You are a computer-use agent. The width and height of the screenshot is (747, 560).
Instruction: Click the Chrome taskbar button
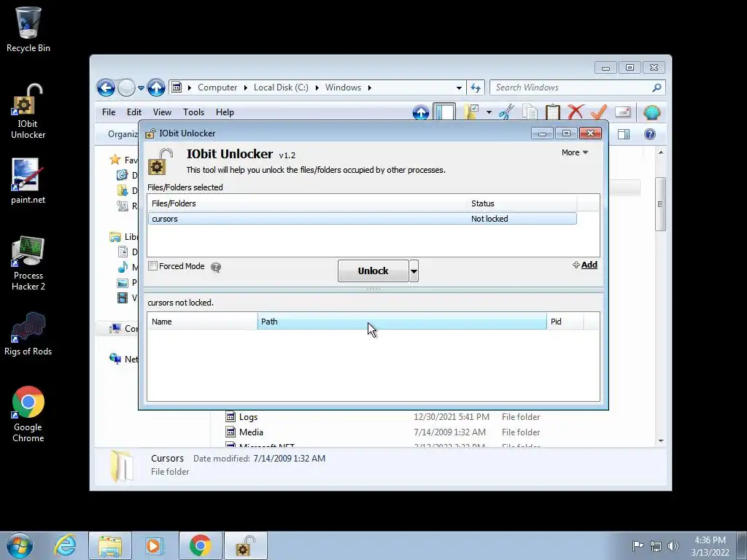(x=200, y=545)
